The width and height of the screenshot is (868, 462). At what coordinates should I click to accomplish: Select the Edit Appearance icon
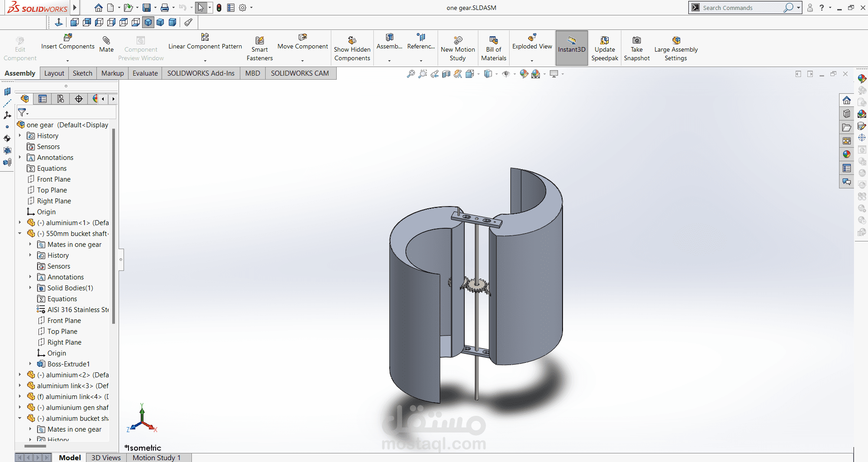point(524,73)
